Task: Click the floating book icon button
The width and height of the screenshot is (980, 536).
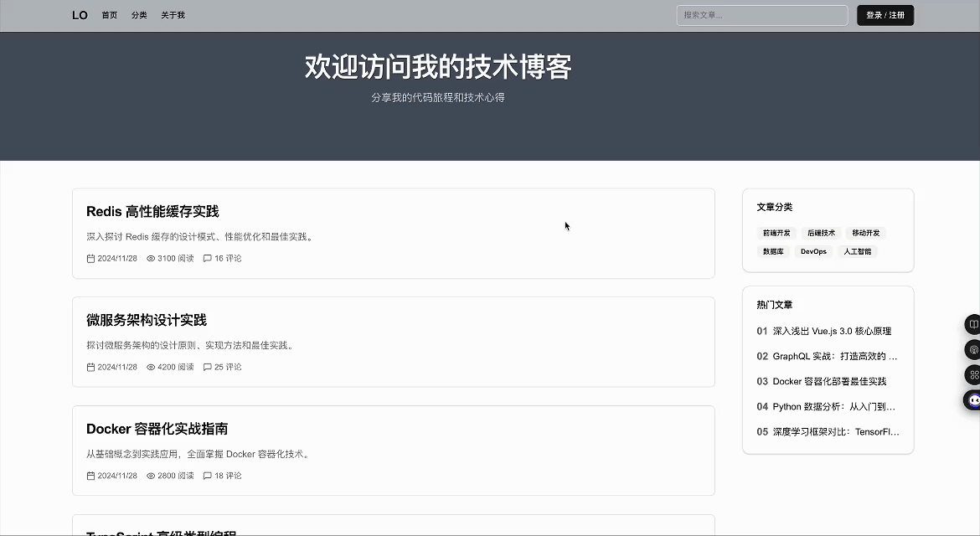Action: pos(972,325)
